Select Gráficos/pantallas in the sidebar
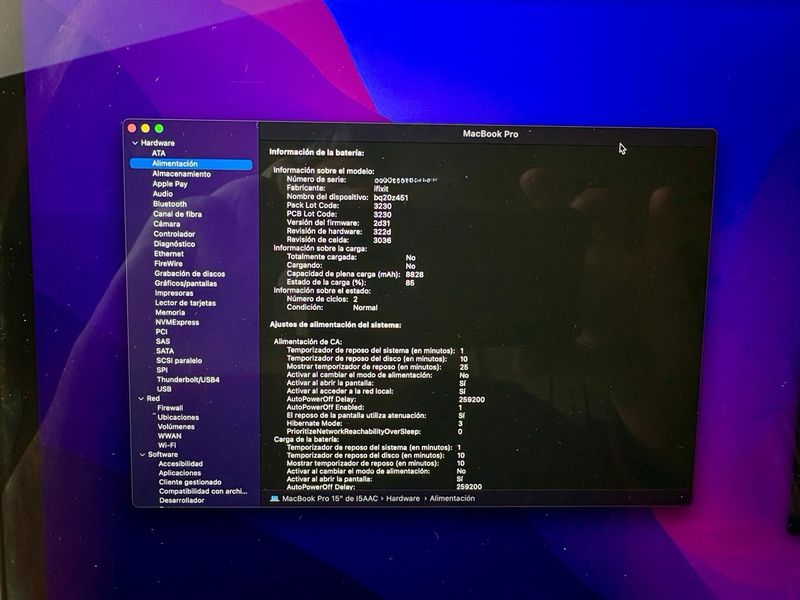 click(186, 283)
